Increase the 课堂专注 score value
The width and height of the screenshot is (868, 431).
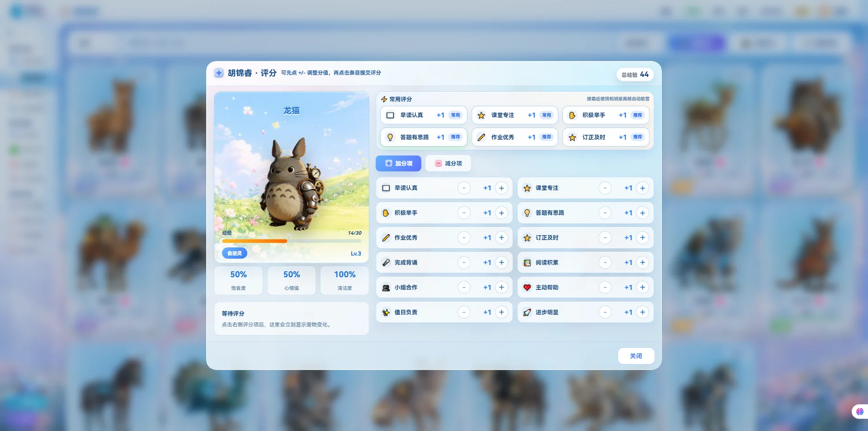point(642,188)
